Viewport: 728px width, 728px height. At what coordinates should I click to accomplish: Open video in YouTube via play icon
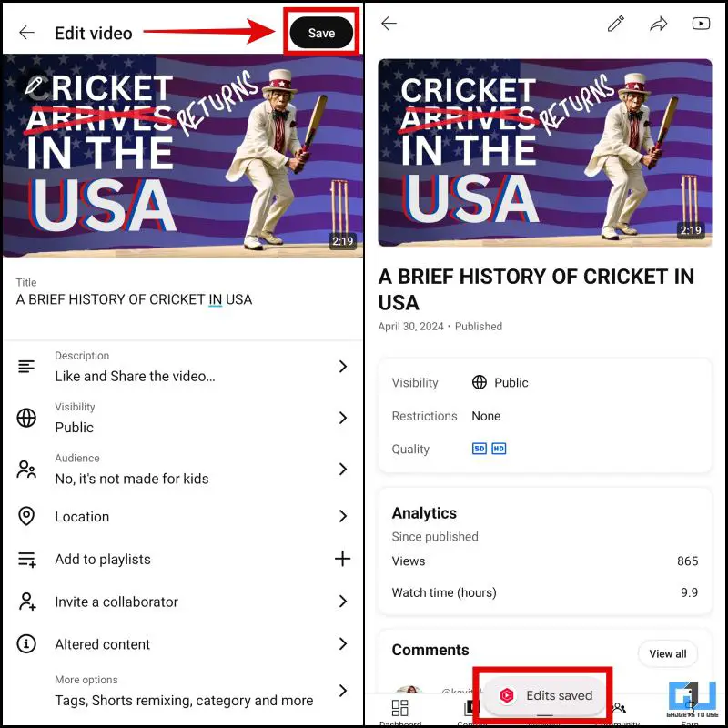point(701,24)
